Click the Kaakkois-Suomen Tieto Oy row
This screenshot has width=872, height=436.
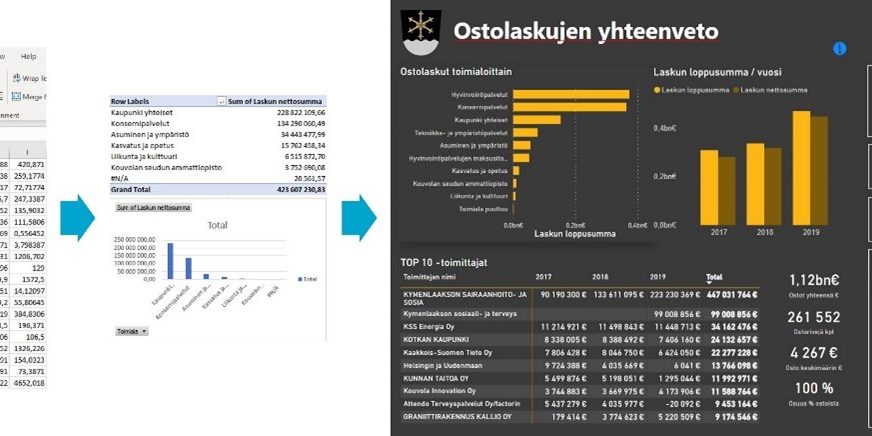tap(580, 353)
